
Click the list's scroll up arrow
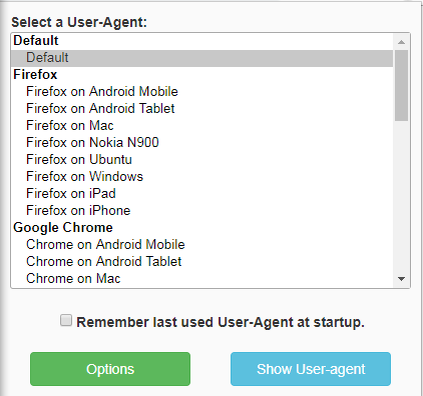point(401,42)
